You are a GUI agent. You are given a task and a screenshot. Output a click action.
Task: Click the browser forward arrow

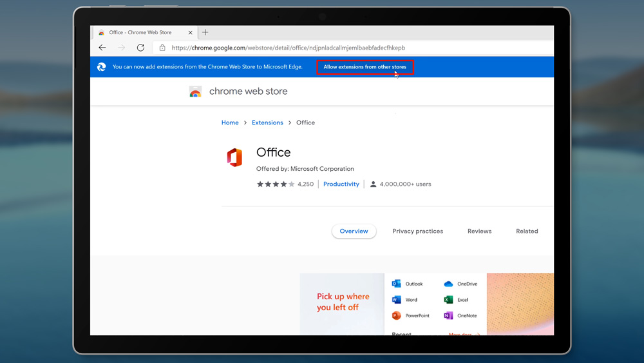(122, 48)
